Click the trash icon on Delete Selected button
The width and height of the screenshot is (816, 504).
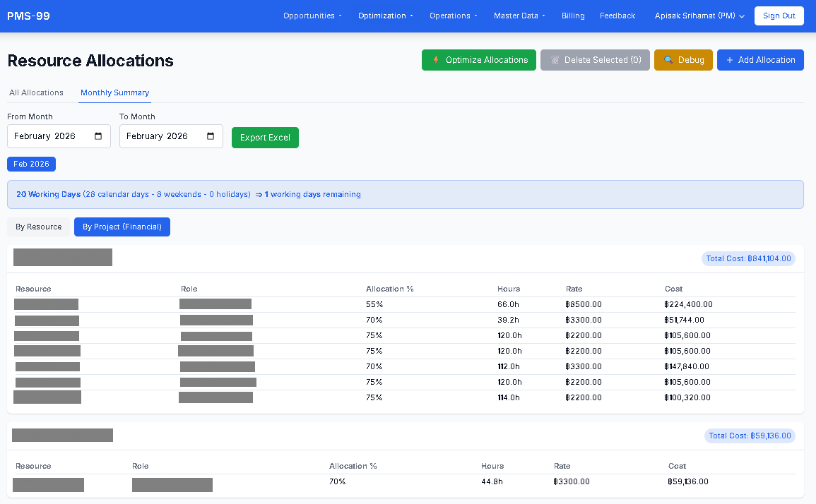tap(556, 60)
